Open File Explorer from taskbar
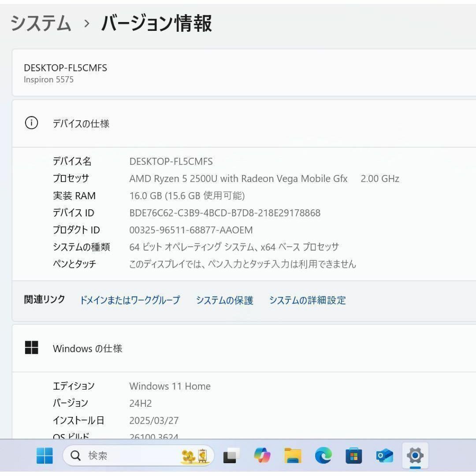This screenshot has height=476, width=476. [293, 455]
